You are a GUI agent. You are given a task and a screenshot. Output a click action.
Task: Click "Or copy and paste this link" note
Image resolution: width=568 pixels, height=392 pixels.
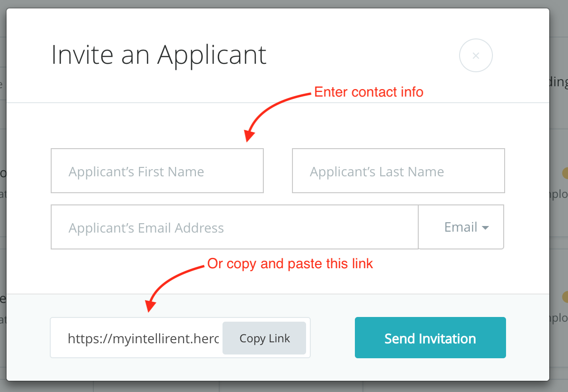pos(290,264)
